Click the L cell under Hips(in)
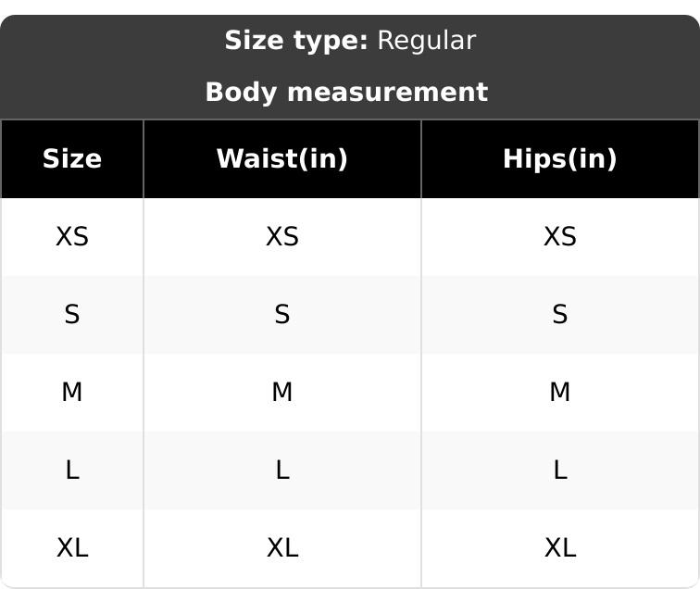 [560, 470]
